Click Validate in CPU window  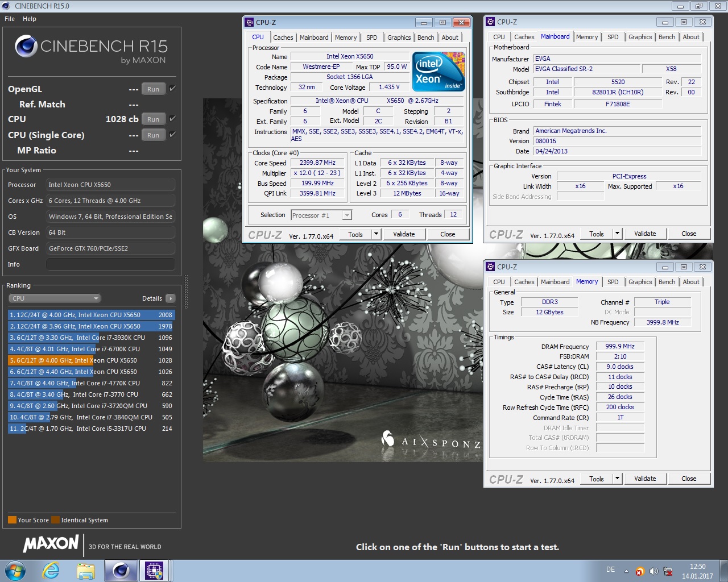coord(404,234)
